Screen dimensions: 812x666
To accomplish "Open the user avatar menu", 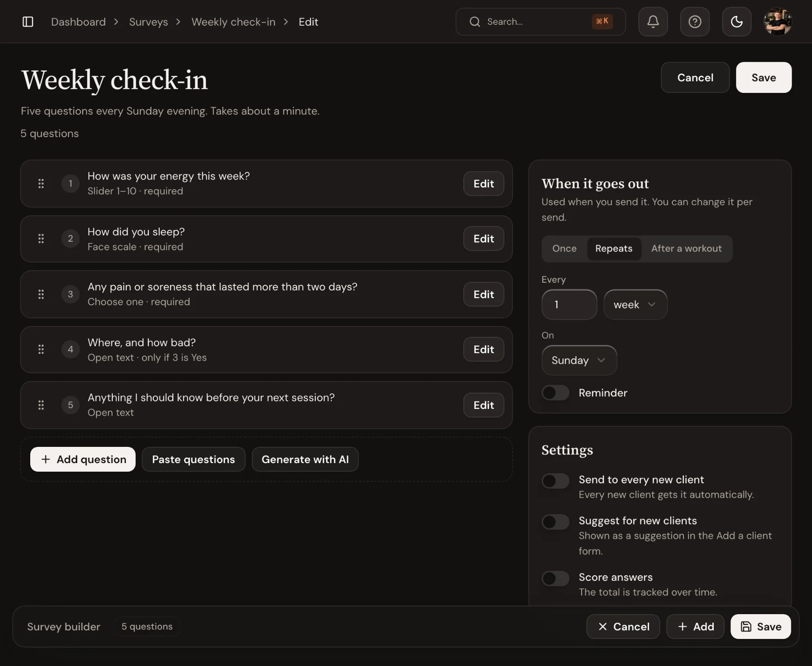I will coord(778,22).
